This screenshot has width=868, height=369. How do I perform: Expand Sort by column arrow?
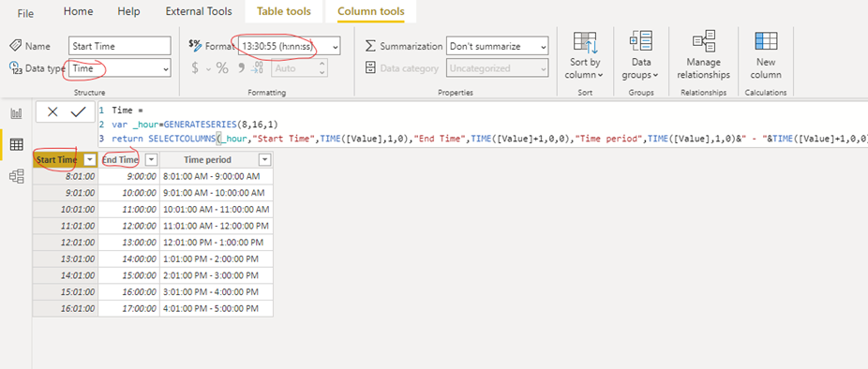coord(601,75)
